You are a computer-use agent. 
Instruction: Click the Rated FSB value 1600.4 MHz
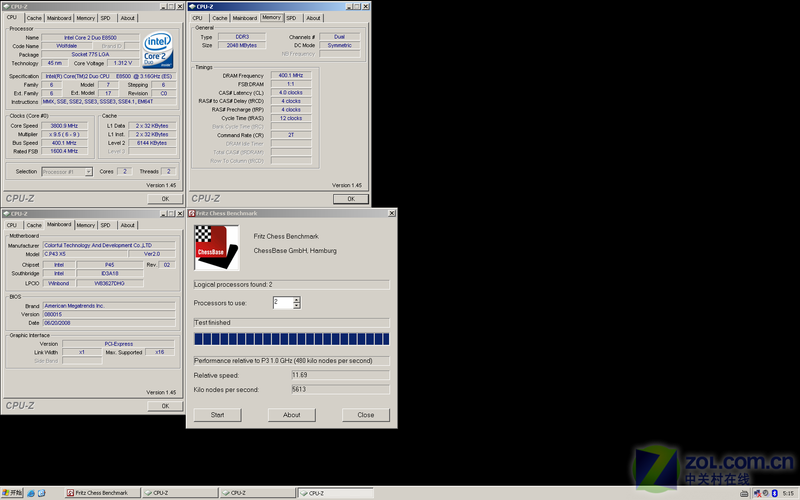click(x=64, y=152)
